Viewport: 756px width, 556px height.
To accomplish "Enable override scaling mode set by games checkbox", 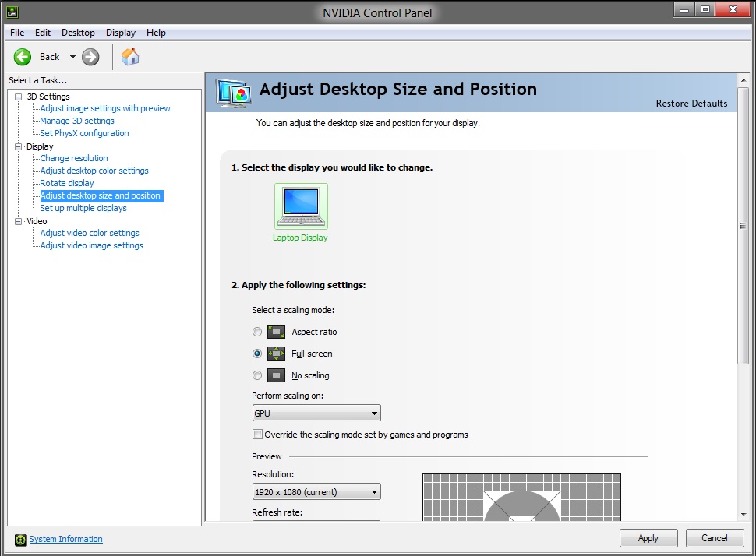I will click(x=257, y=435).
